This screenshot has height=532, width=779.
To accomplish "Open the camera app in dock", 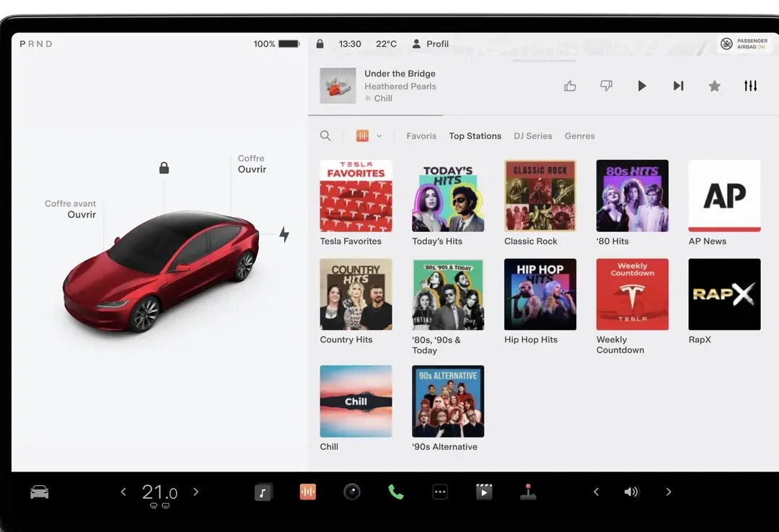I will (352, 492).
